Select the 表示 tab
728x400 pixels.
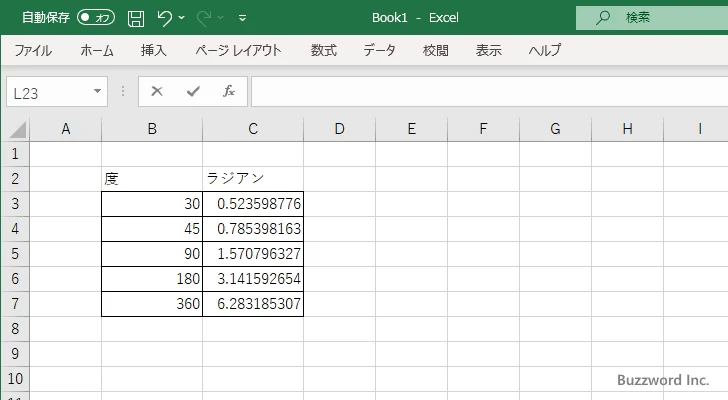click(488, 50)
